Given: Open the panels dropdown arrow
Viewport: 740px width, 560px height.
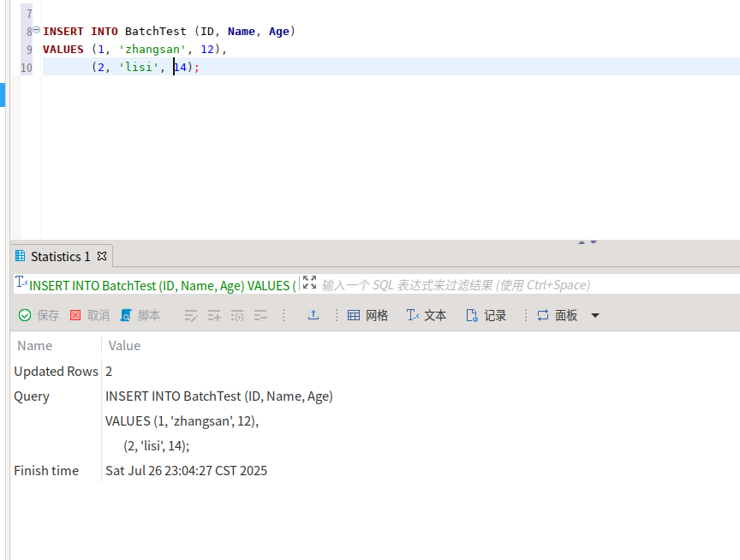Looking at the screenshot, I should coord(595,315).
